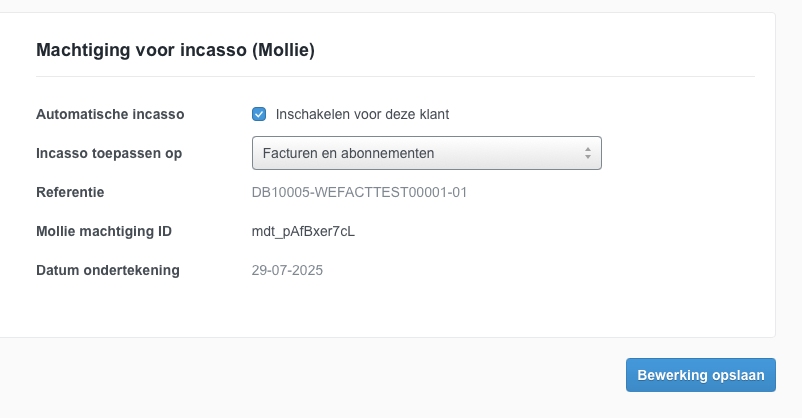Click the reference value DB10005-WEFACTTEST00001-01
Screen dimensions: 802x418
click(x=359, y=192)
